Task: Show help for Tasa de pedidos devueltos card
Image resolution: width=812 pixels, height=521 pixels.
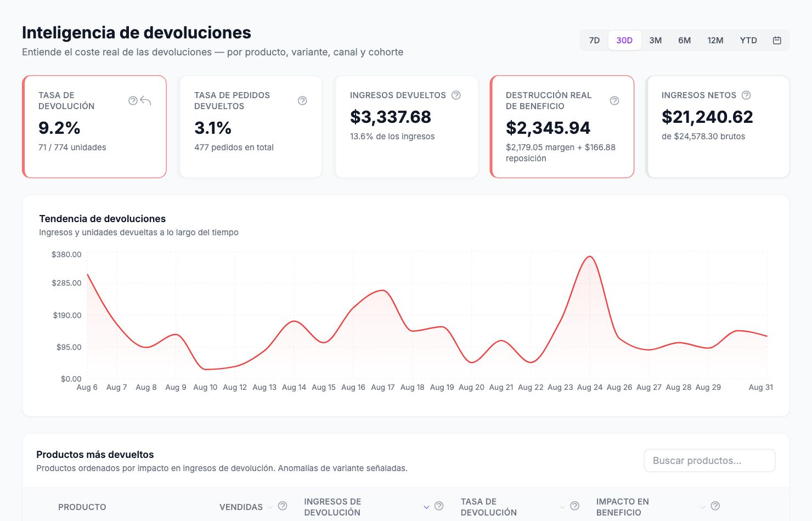Action: (302, 100)
